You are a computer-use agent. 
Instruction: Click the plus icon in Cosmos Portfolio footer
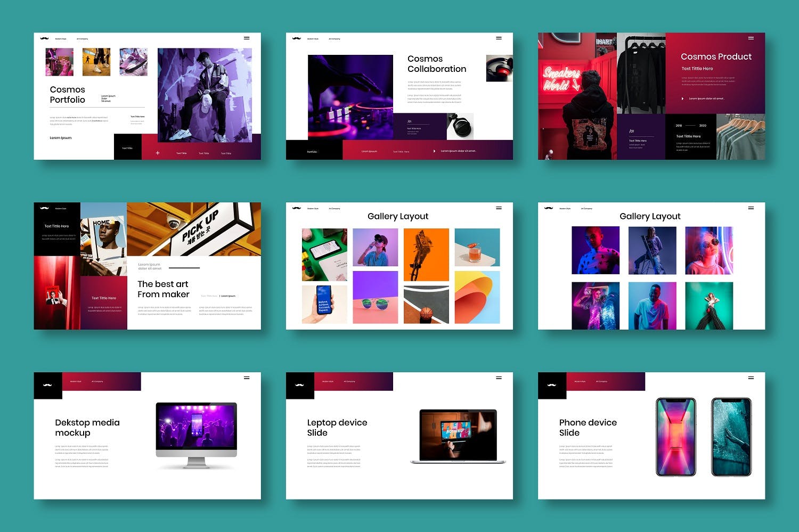pyautogui.click(x=158, y=153)
